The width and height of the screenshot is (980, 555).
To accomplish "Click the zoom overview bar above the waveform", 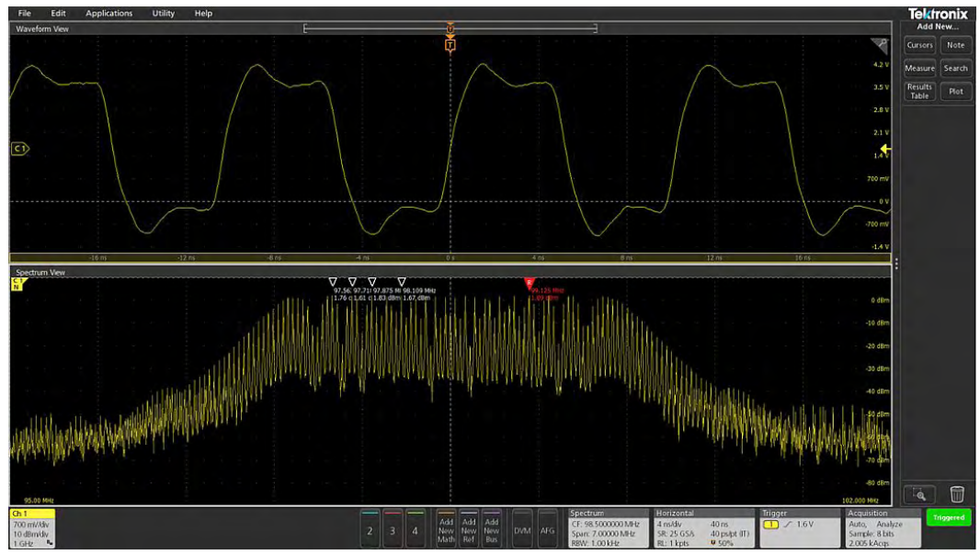I will (450, 28).
